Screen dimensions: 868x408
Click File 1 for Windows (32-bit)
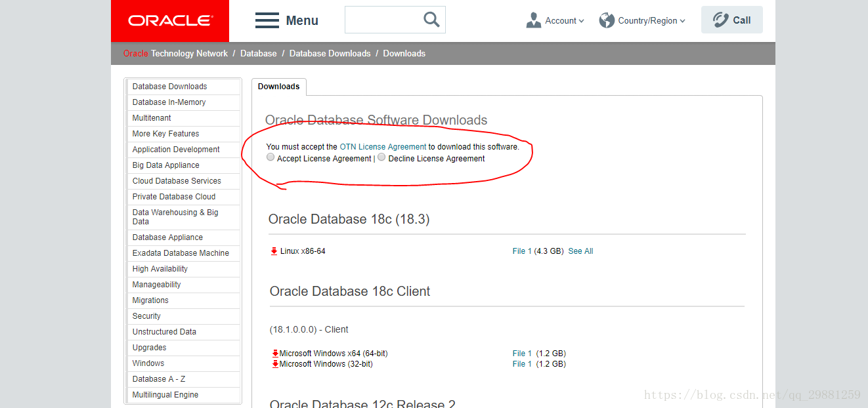(523, 364)
